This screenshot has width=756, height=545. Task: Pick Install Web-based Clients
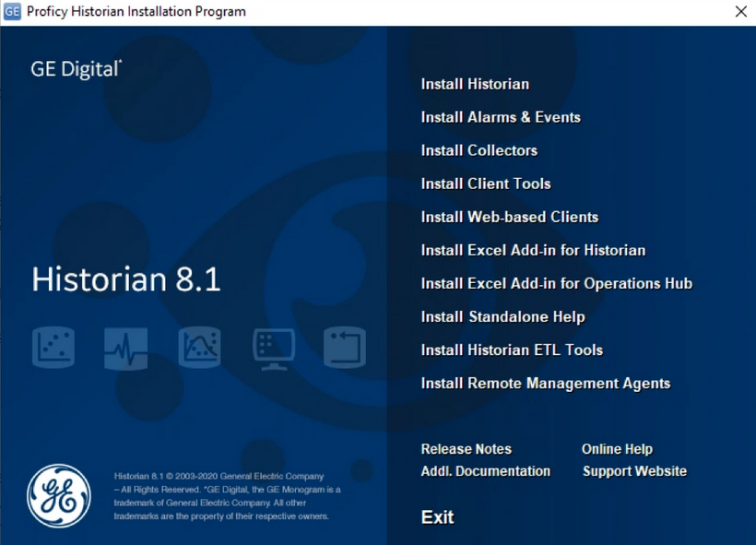pos(510,217)
